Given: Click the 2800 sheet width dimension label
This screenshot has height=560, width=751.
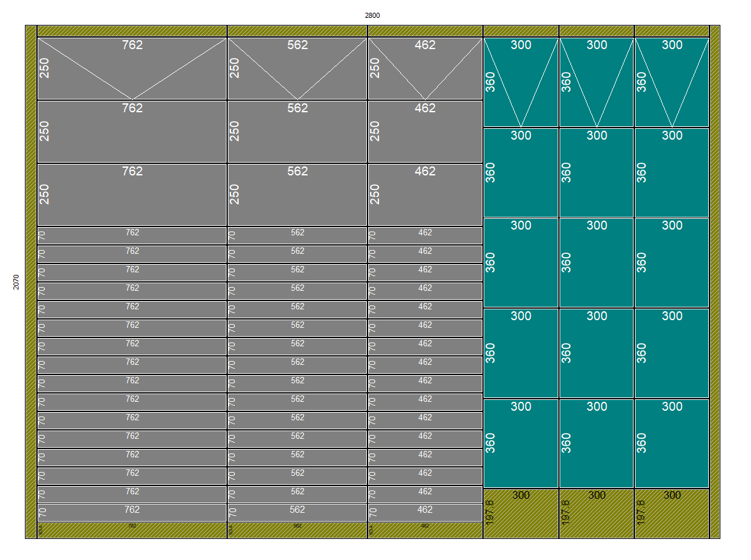Looking at the screenshot, I should coord(372,15).
